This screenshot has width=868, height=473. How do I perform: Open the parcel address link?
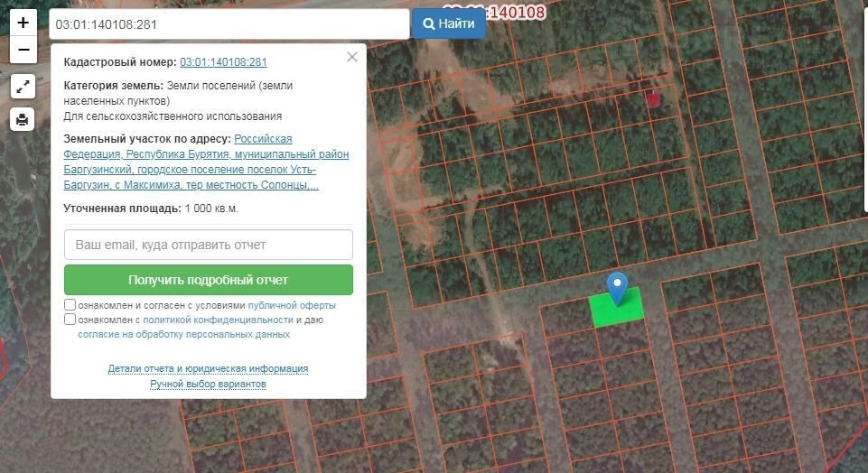(x=206, y=162)
